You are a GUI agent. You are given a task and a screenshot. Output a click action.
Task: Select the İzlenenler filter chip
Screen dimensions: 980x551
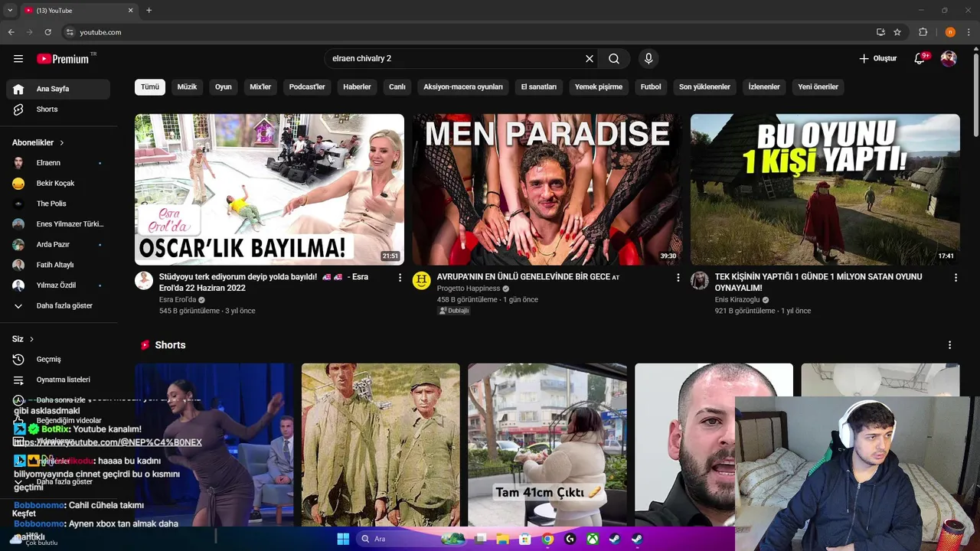[764, 87]
